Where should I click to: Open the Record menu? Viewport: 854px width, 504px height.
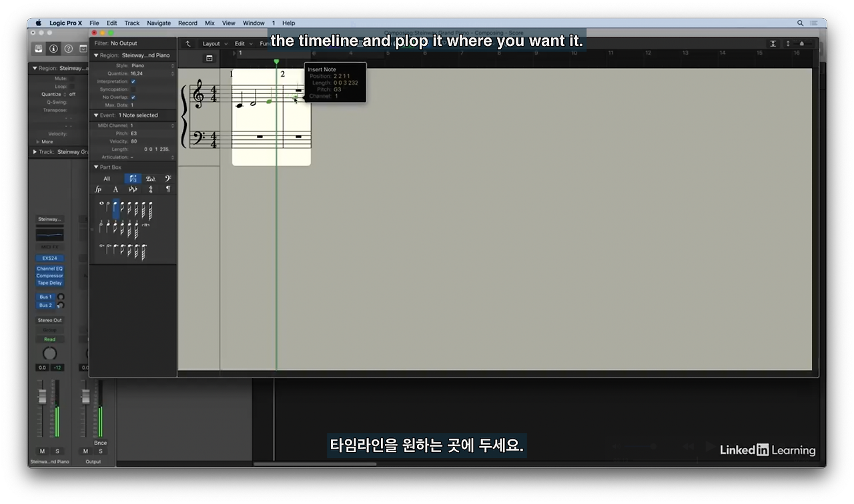click(187, 23)
